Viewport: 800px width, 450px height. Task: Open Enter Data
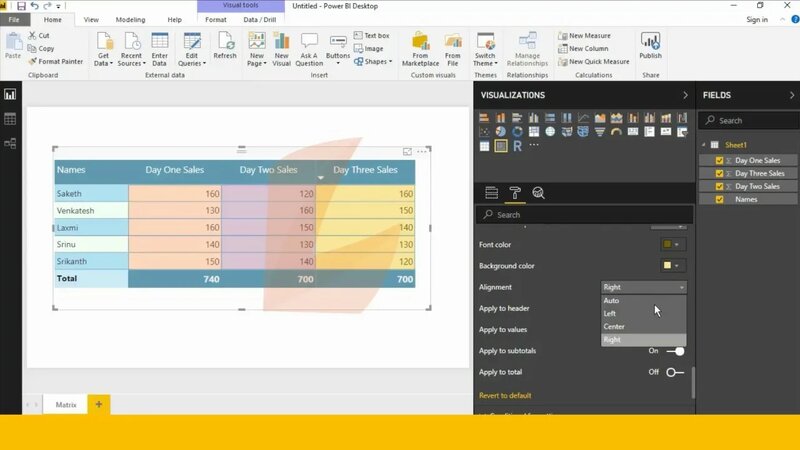[x=159, y=49]
